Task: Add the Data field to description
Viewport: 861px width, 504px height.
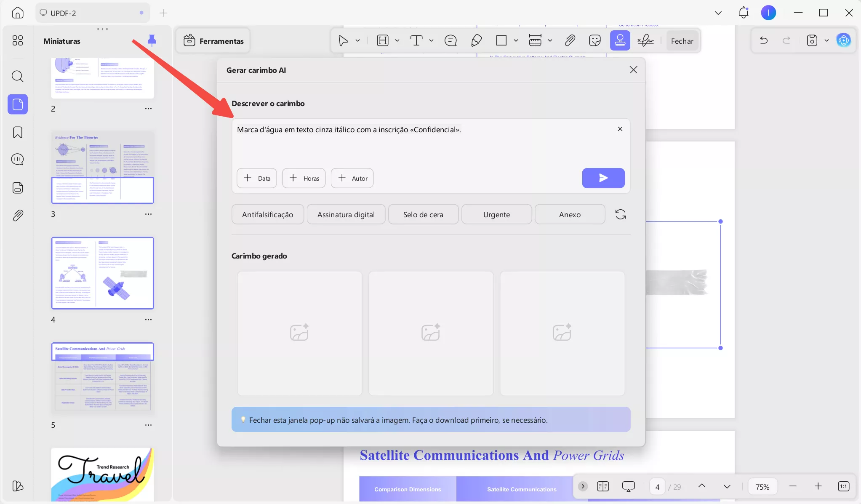Action: click(x=257, y=178)
